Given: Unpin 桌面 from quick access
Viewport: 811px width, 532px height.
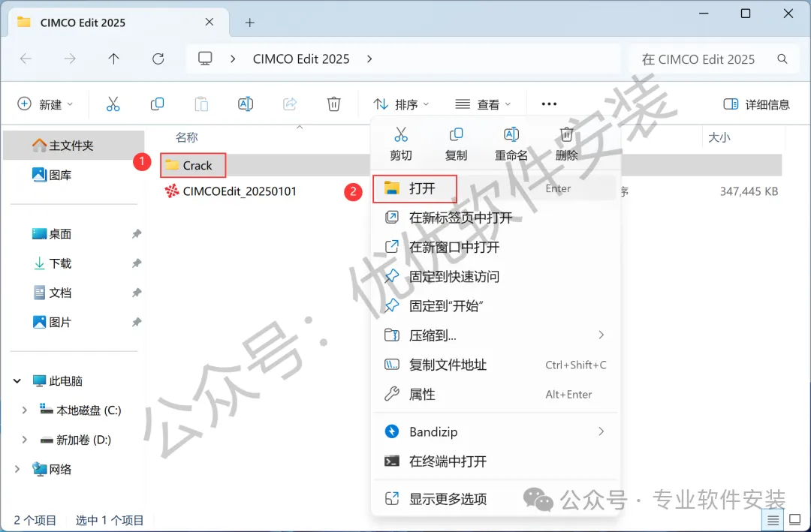Looking at the screenshot, I should pyautogui.click(x=136, y=233).
